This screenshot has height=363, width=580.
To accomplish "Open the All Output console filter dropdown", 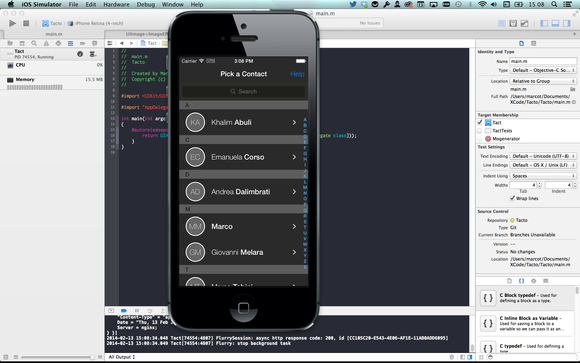I will [x=122, y=357].
